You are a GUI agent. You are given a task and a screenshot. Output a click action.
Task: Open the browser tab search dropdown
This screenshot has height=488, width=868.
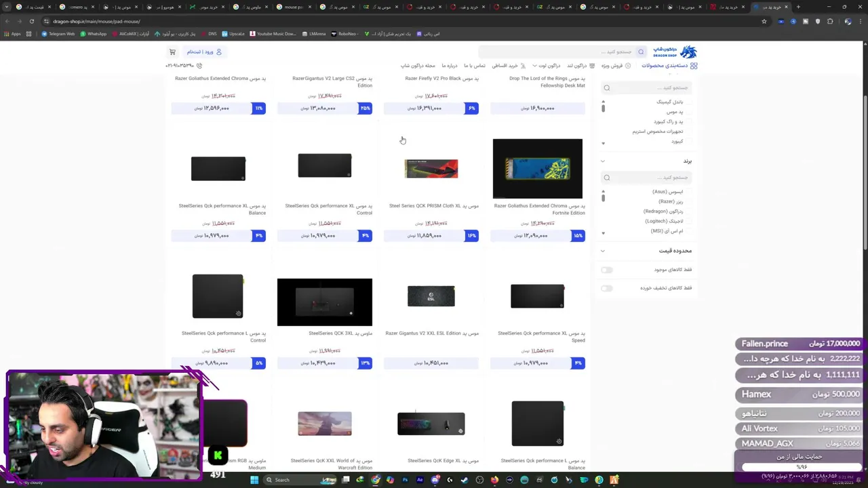click(7, 7)
